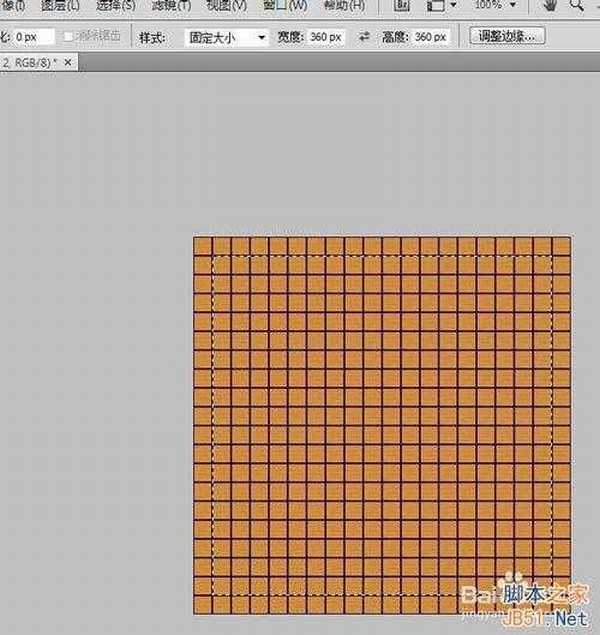Open the 窗口 (Window) menu
600x635 pixels.
point(285,5)
